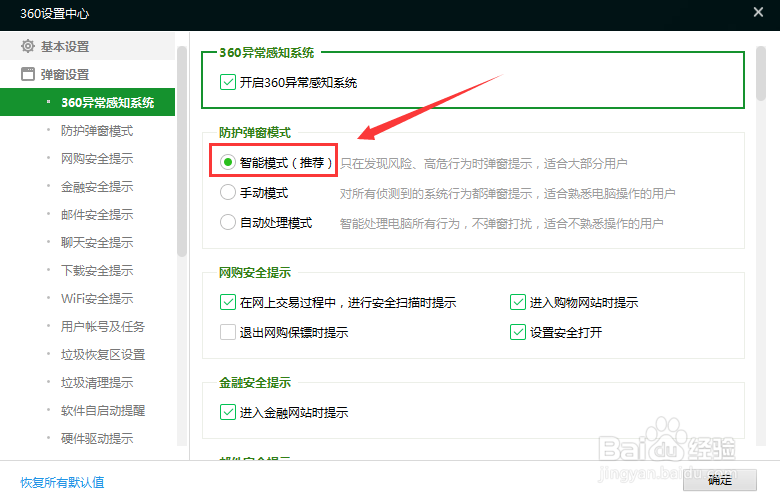Toggle 进入金融网站时提示 checkbox
780x500 pixels.
click(x=228, y=412)
